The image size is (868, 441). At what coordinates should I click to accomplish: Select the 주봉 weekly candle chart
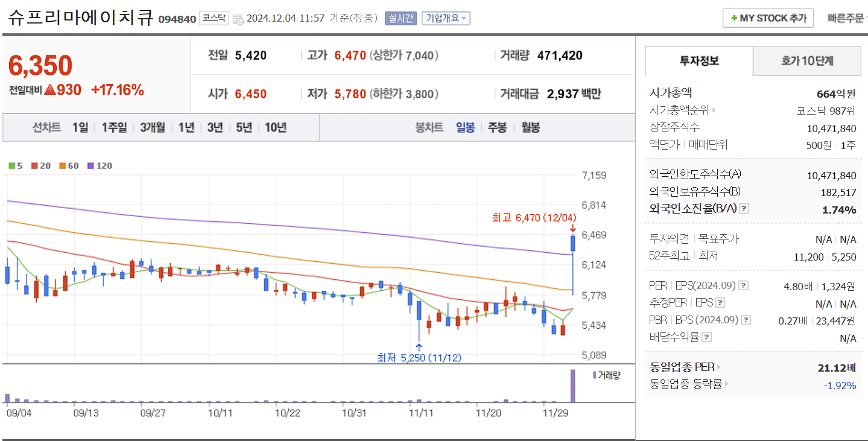click(498, 127)
